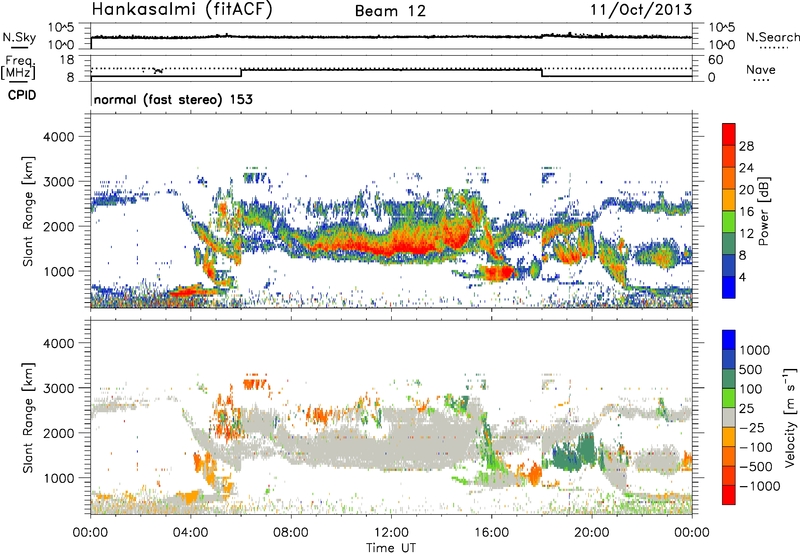Click the 'Hankasalmi (fitACF)' title text

click(x=182, y=10)
